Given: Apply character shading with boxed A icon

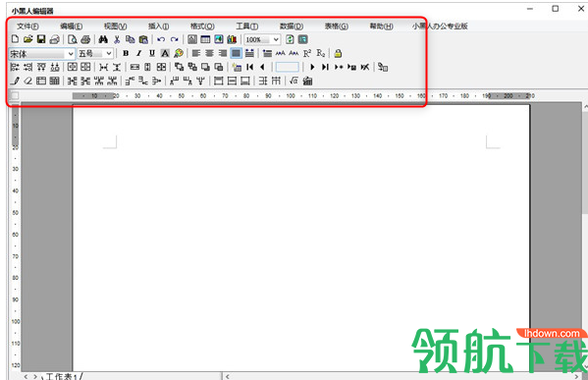Looking at the screenshot, I should coord(165,53).
